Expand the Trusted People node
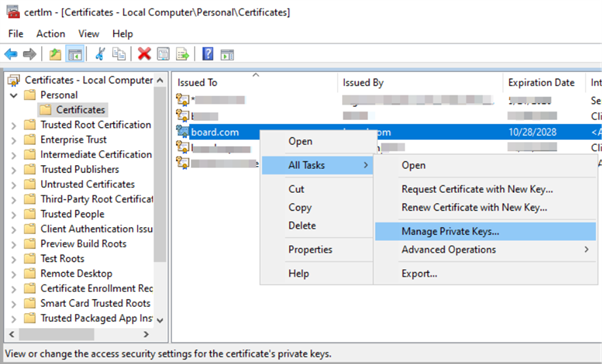The height and width of the screenshot is (364, 602). 14,215
